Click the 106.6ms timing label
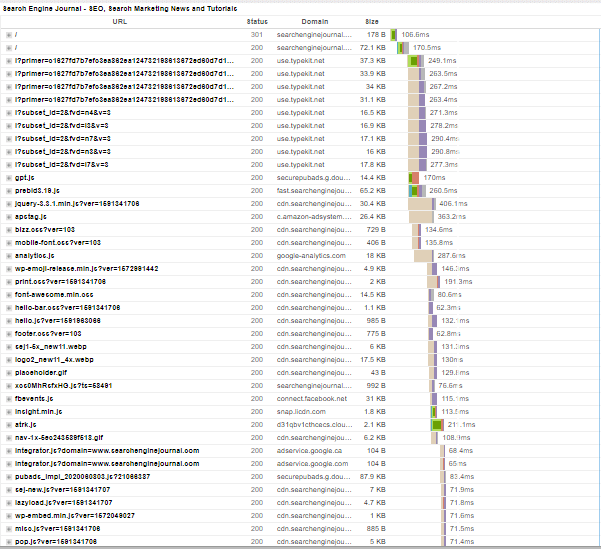 pos(415,35)
